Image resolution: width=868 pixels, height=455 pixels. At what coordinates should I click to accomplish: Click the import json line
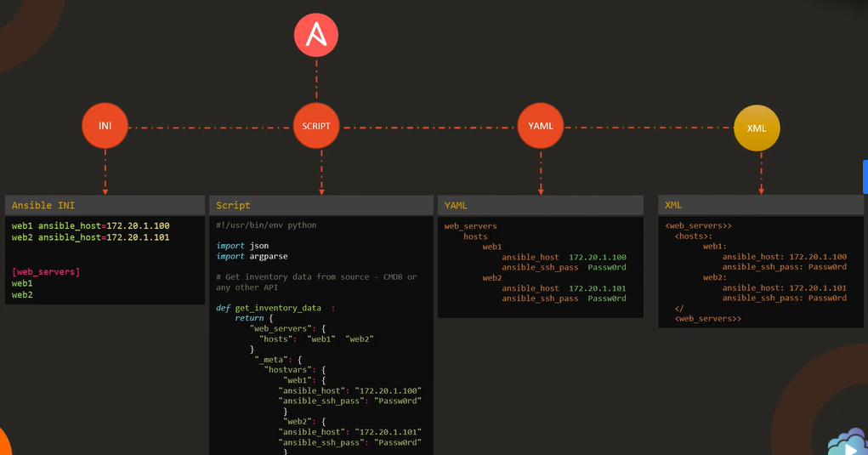coord(242,246)
